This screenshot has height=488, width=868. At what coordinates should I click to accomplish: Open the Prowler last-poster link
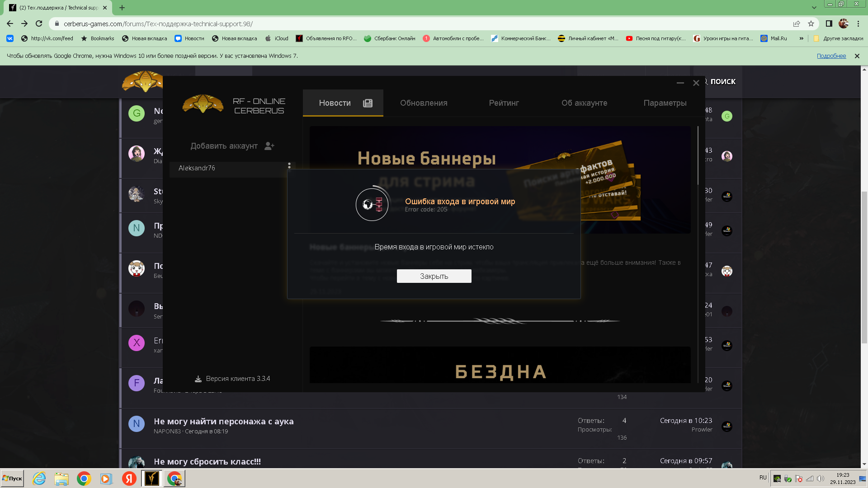click(x=702, y=430)
